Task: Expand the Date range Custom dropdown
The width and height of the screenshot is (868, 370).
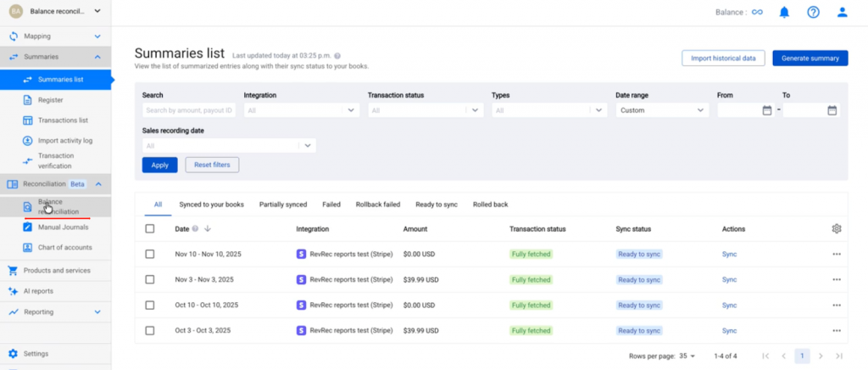Action: pos(662,110)
